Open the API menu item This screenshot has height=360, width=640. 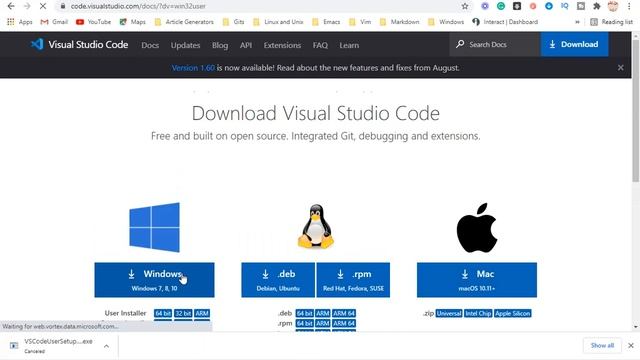(x=246, y=45)
